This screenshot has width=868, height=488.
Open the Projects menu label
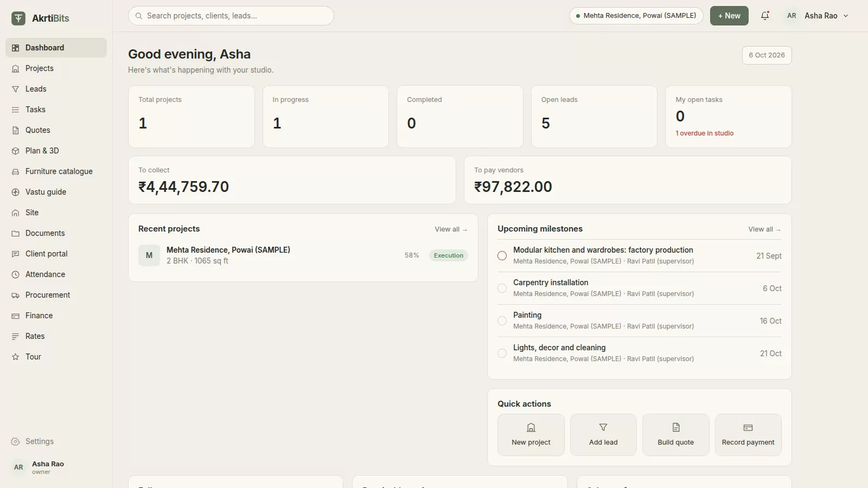point(40,68)
